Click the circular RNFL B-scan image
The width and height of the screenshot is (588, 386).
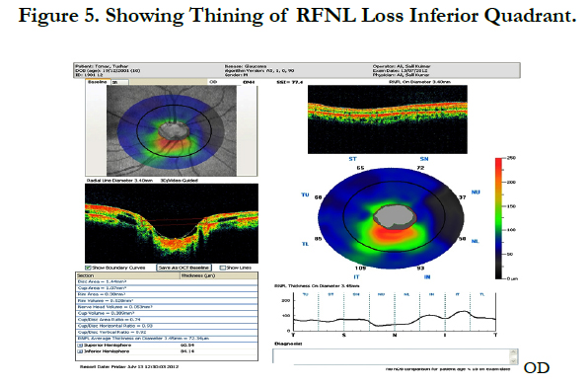pyautogui.click(x=388, y=119)
